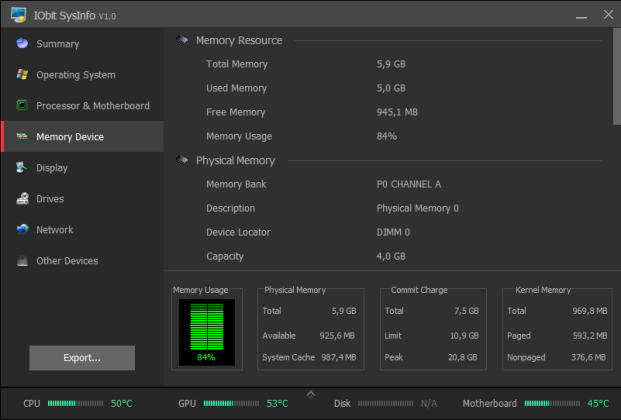Click the Network globe icon in sidebar
The height and width of the screenshot is (420, 621).
pyautogui.click(x=22, y=229)
